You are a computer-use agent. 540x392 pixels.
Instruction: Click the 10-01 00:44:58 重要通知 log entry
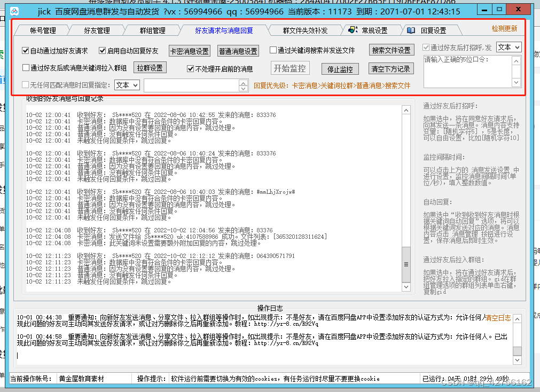[262, 340]
